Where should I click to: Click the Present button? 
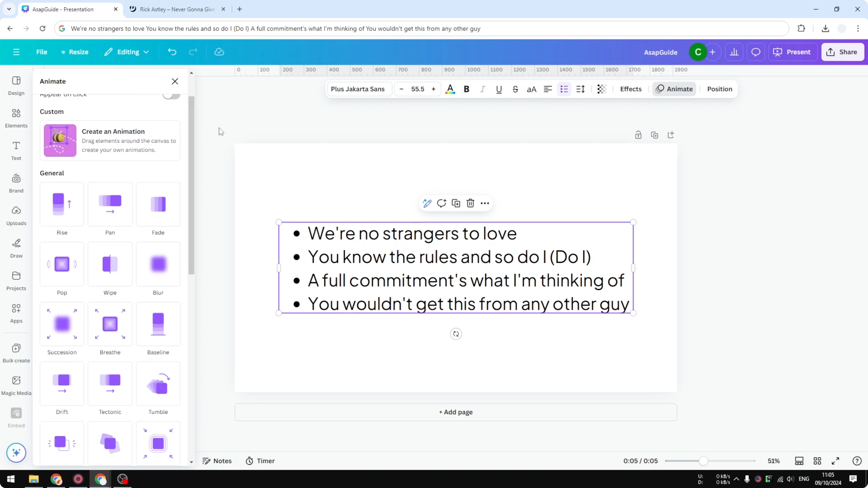coord(793,52)
